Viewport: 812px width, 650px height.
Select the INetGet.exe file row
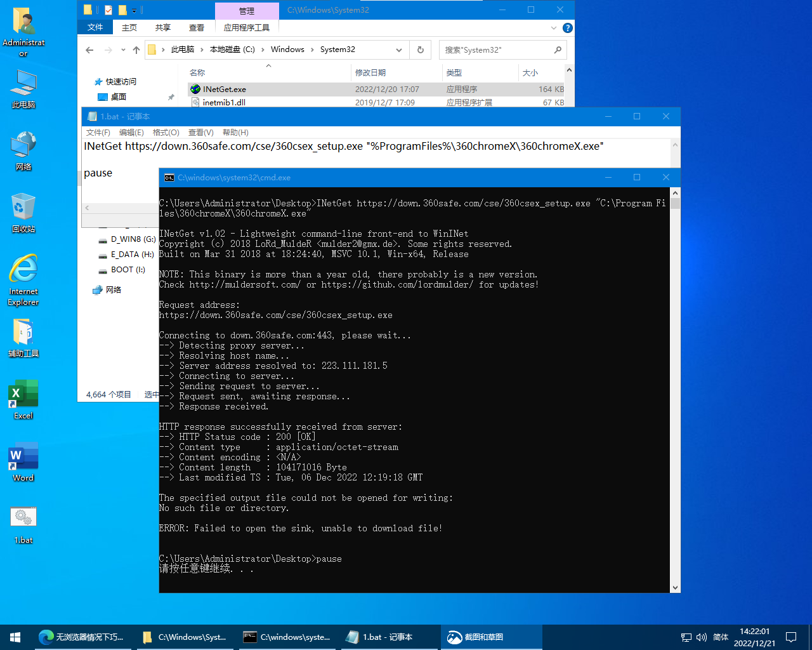tap(377, 90)
